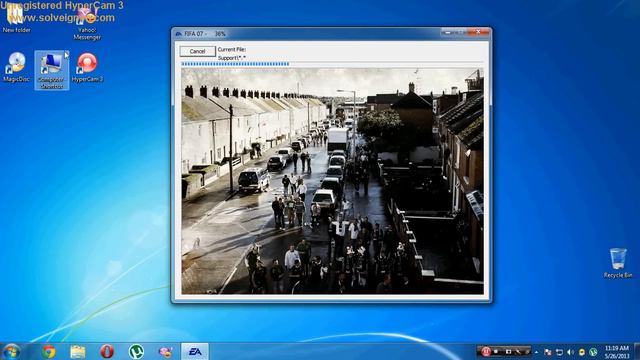Open the Action Center flag icon
The image size is (640, 360).
(548, 352)
